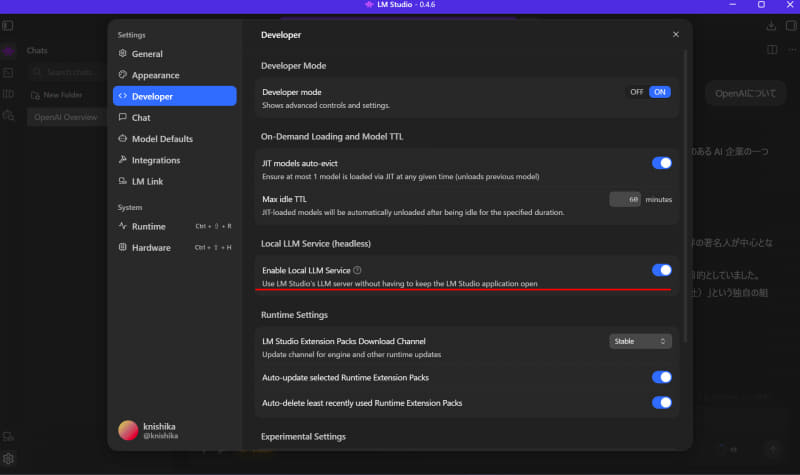Image resolution: width=800 pixels, height=475 pixels.
Task: Click the General gear icon
Action: (x=122, y=53)
